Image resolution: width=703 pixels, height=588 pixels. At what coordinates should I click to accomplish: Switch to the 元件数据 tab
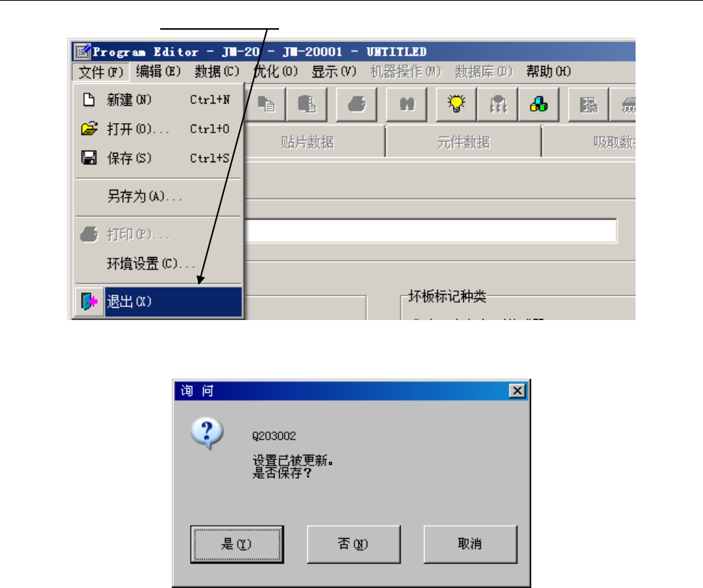pos(463,143)
